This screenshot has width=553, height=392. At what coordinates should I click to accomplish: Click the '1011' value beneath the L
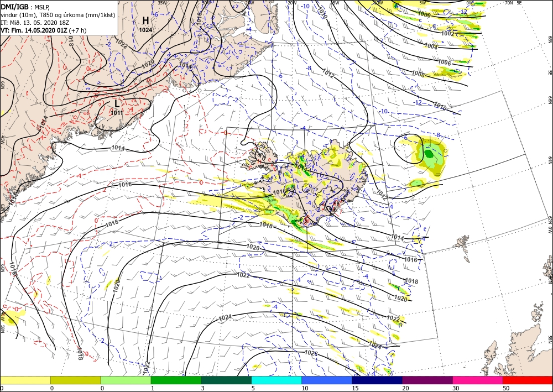[x=117, y=113]
